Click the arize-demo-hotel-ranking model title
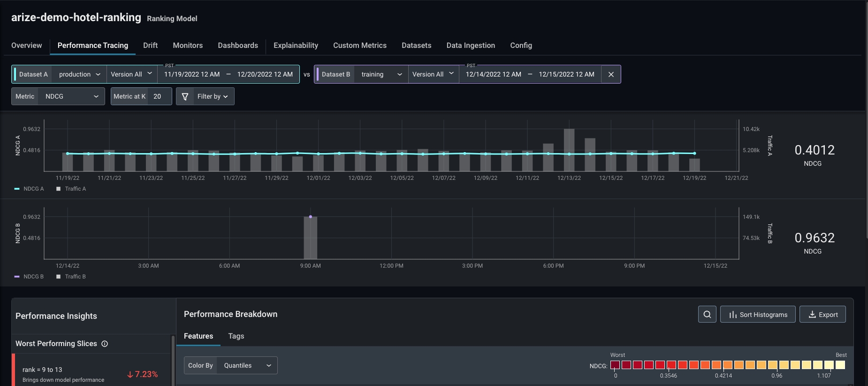Screen dimensions: 868x386 coord(76,17)
